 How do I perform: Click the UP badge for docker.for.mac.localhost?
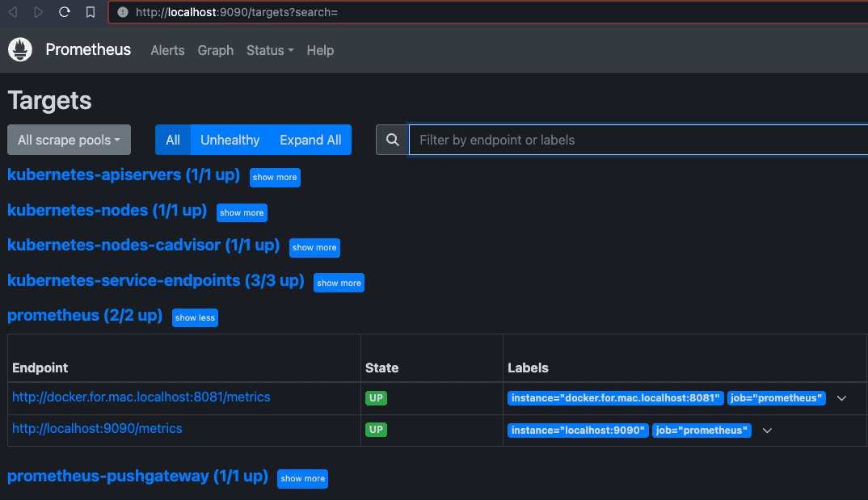pyautogui.click(x=376, y=398)
